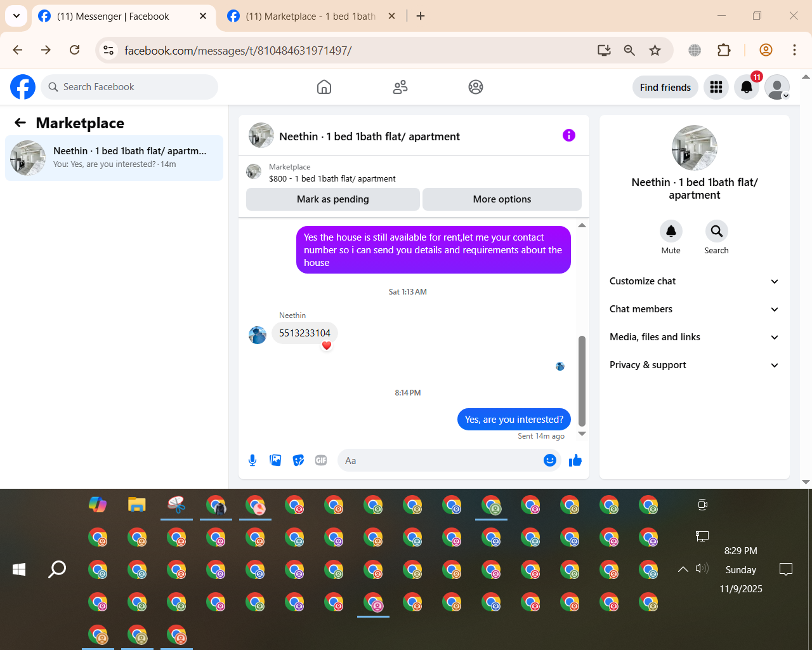Open the $800 - 1 bed 1bath listing link
This screenshot has width=812, height=650.
click(x=332, y=179)
